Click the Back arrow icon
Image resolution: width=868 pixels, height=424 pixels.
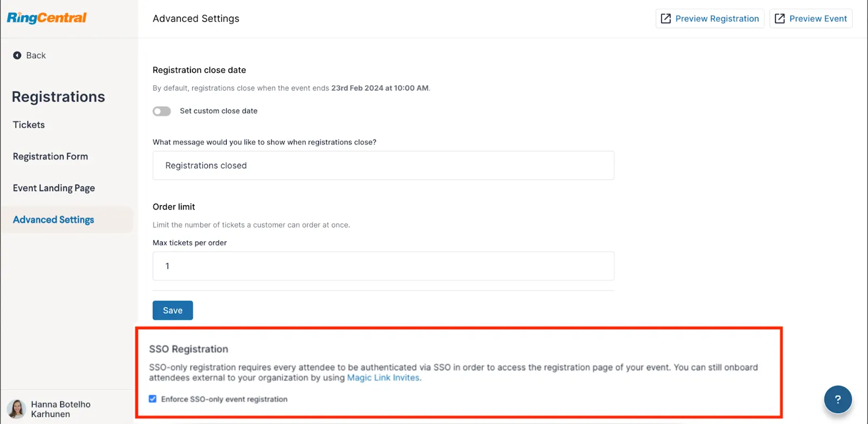click(17, 55)
